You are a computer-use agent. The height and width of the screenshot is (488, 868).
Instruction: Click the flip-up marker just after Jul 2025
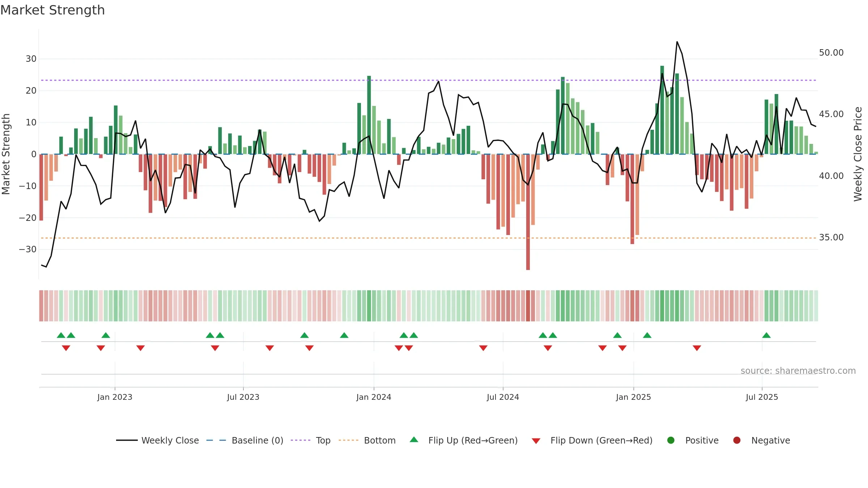tap(766, 335)
